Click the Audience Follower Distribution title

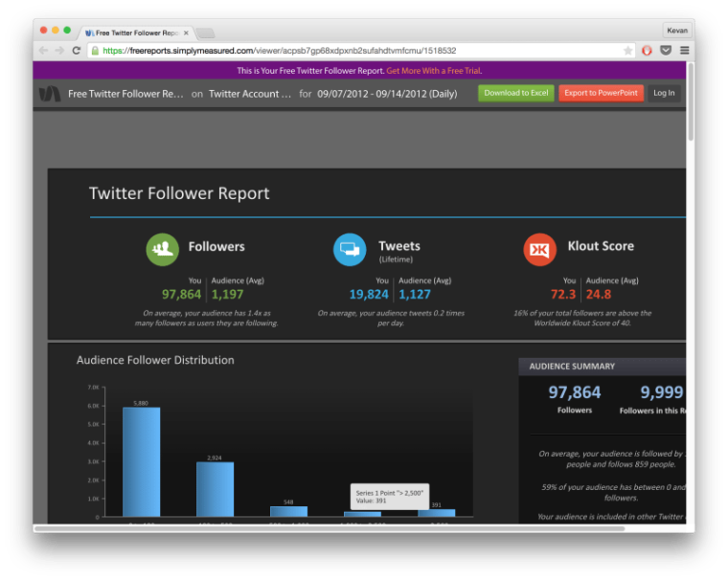155,360
